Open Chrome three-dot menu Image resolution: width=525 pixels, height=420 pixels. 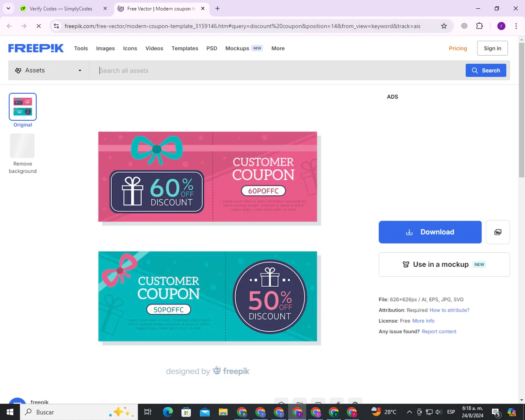(x=516, y=26)
